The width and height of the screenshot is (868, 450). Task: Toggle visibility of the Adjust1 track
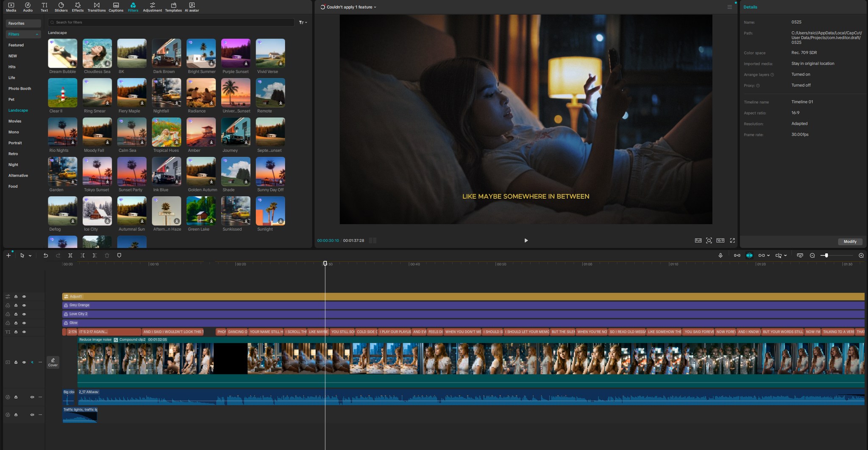[24, 297]
